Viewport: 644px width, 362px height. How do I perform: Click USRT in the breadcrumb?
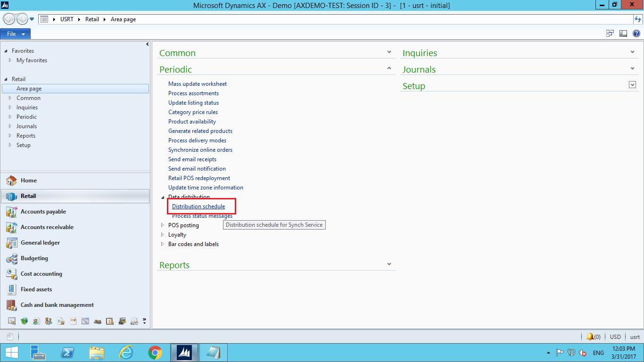67,19
